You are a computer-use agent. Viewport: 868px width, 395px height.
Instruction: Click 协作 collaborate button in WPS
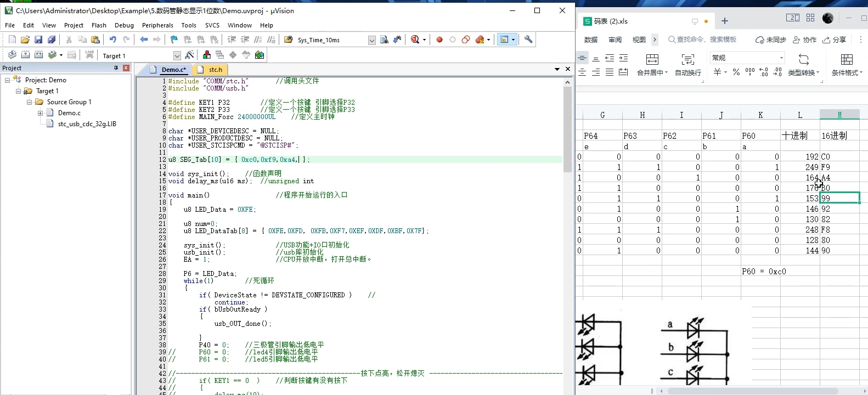[805, 39]
